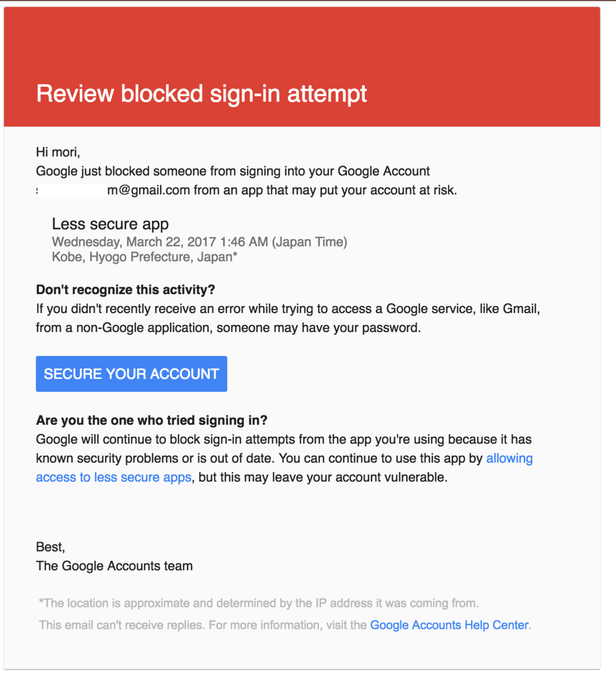Click the Kobe, Hyogo Prefecture location text

pyautogui.click(x=144, y=257)
